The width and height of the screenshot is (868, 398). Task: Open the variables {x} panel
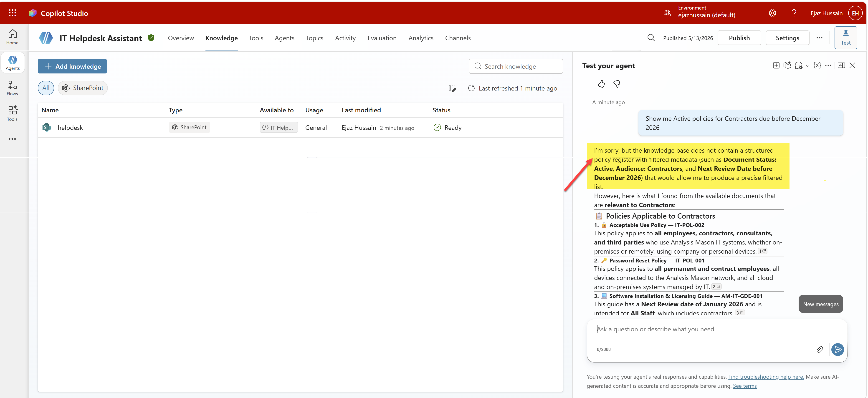817,65
